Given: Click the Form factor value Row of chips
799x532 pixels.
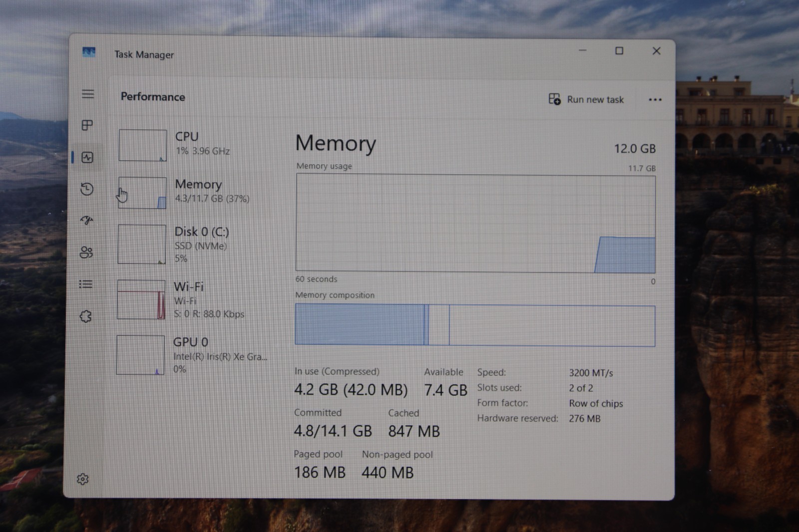Looking at the screenshot, I should point(596,403).
